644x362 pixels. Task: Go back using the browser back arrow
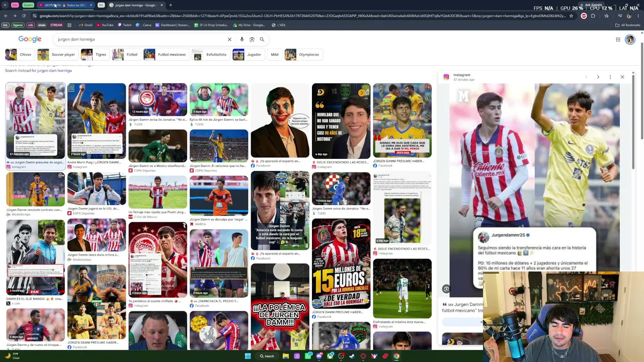tap(6, 16)
